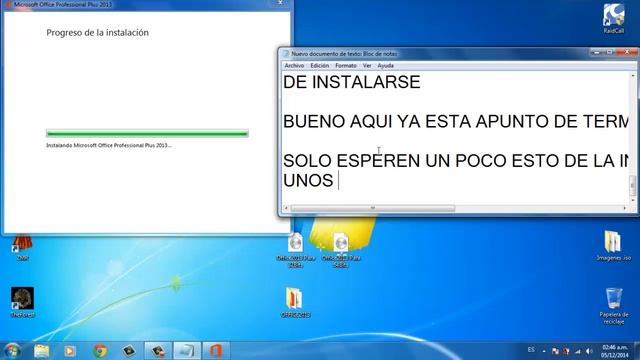Open the Papelera de reciclaje icon
This screenshot has height=360, width=640.
(x=613, y=305)
